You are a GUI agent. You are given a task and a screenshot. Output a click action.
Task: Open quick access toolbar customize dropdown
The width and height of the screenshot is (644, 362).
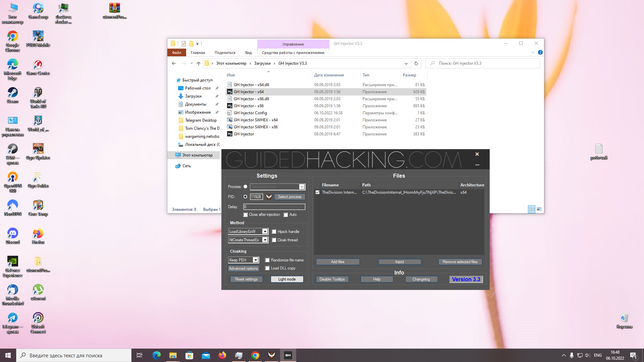198,44
